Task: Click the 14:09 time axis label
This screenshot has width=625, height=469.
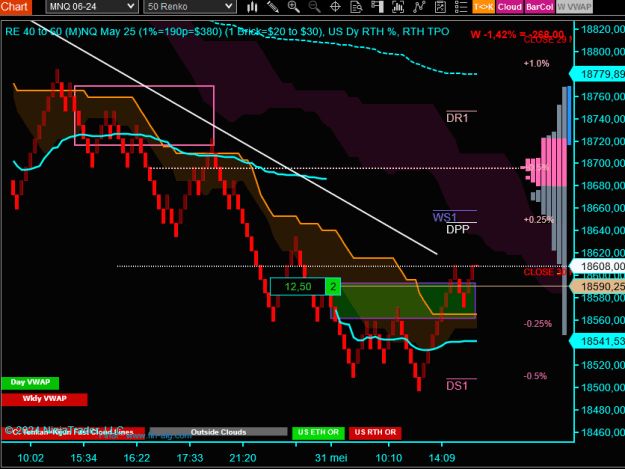Action: (x=442, y=458)
